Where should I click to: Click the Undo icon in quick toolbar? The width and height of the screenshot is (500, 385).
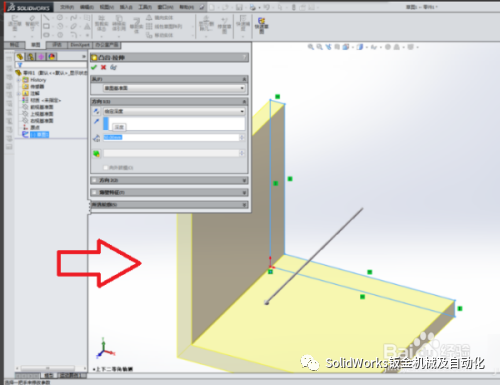pyautogui.click(x=267, y=7)
